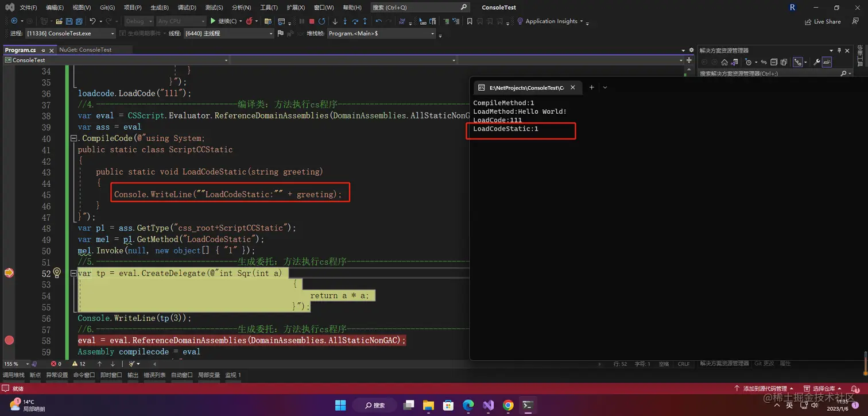Click the Hot Reload flame icon

coord(249,21)
